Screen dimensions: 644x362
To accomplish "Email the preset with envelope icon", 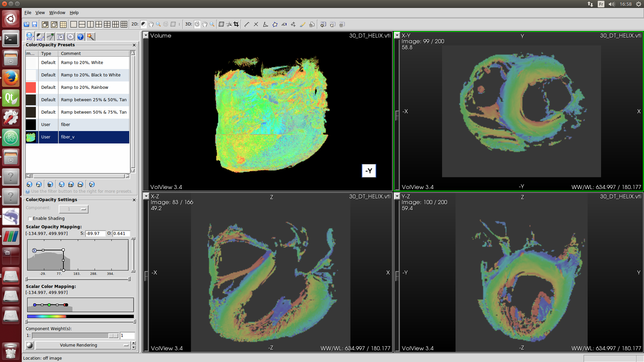I will click(71, 184).
